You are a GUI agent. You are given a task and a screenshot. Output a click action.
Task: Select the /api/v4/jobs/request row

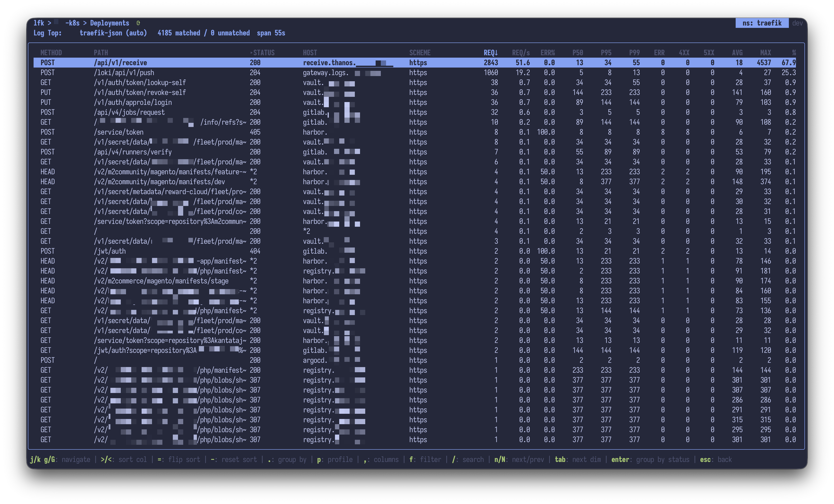point(415,112)
